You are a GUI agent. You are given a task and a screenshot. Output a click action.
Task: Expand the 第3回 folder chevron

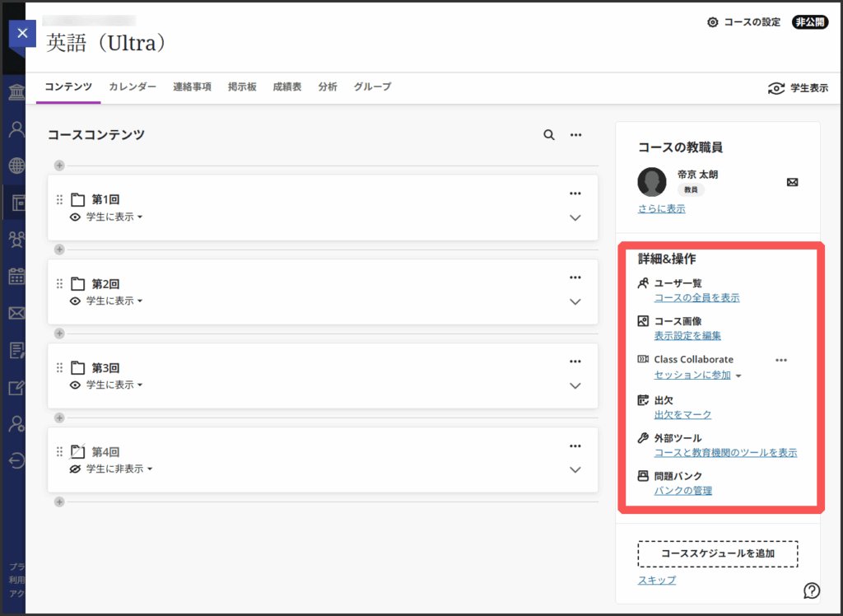click(575, 385)
